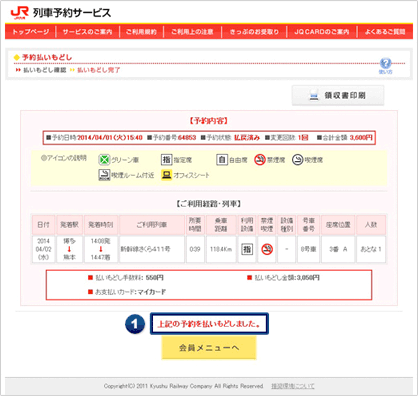Click the 払いもどし完了 breadcrumb step
This screenshot has height=396, width=419.
(x=99, y=70)
